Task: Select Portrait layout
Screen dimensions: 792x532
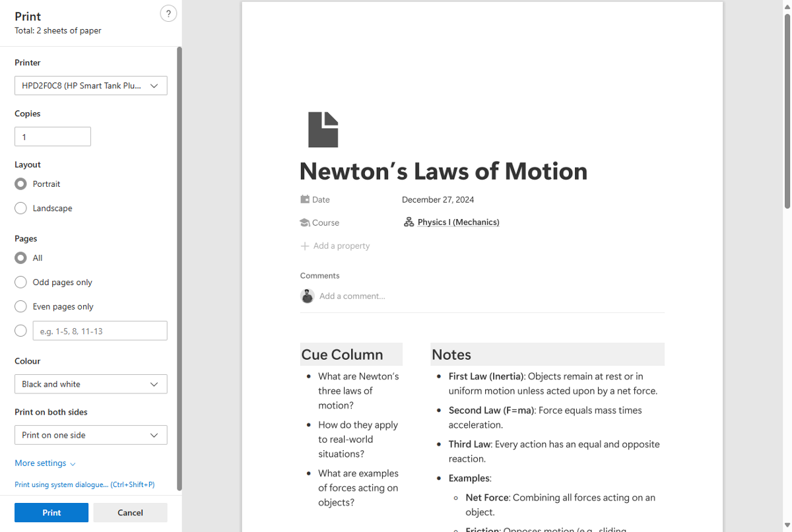Action: 20,184
